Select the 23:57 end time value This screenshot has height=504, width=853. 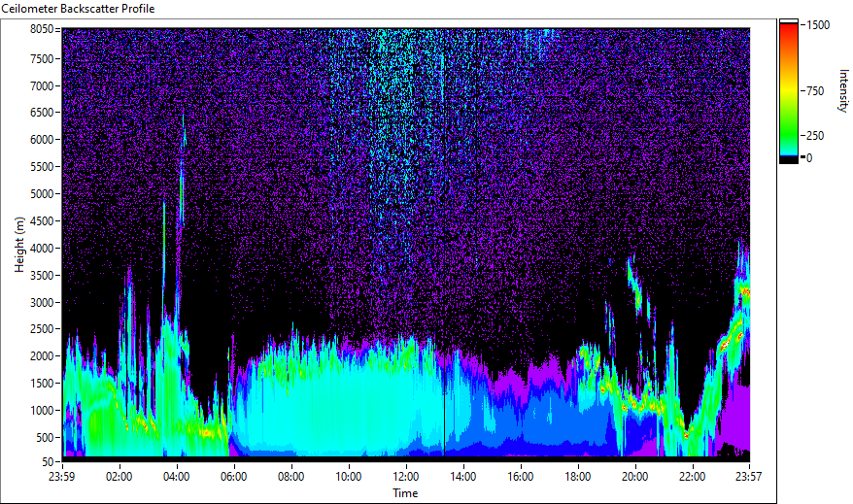point(749,477)
